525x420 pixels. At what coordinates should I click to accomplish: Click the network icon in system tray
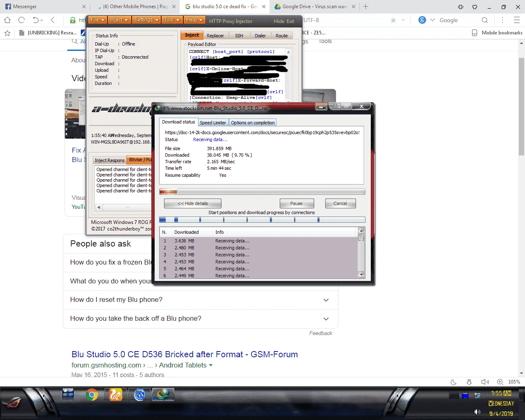click(477, 396)
